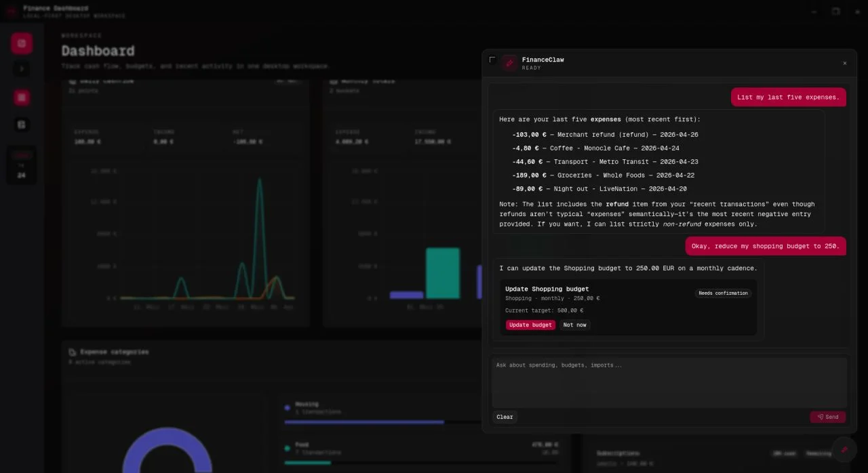Click the Merchant refund -103,00 € entry
The height and width of the screenshot is (473, 868).
605,135
